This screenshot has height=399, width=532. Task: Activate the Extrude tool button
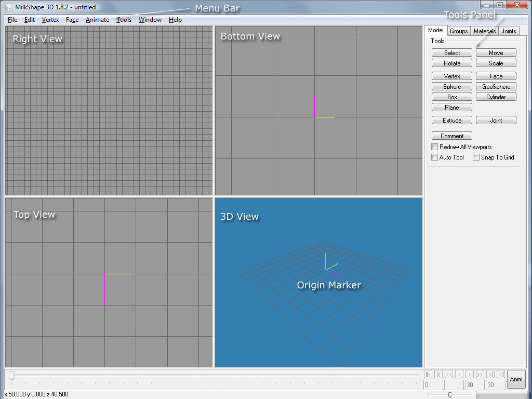[x=452, y=120]
